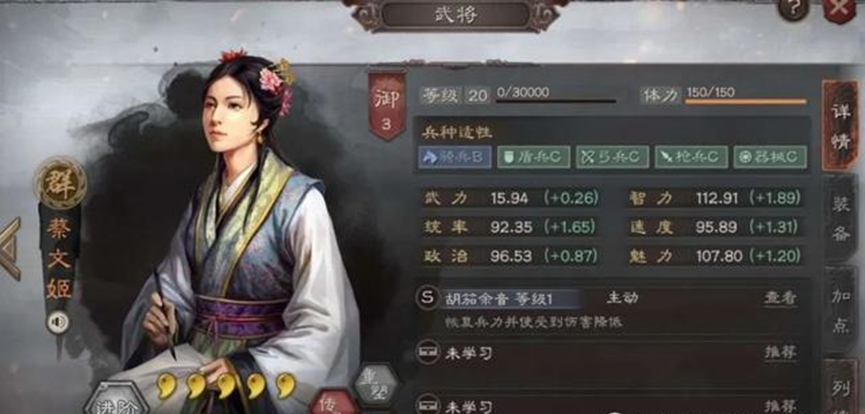Select the 弓兵C troop type badge
Screen dimensions: 865x414
coord(612,157)
